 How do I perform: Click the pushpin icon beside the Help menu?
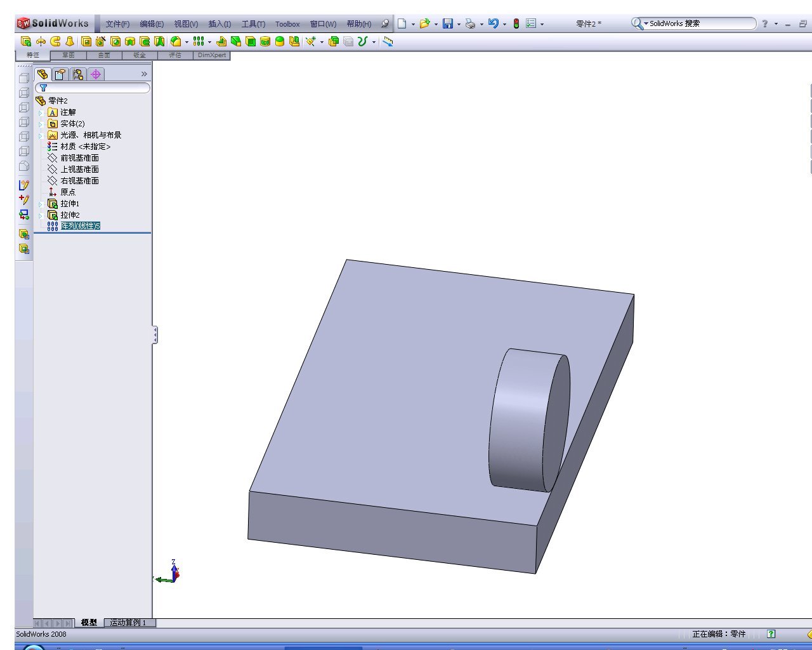pyautogui.click(x=384, y=23)
